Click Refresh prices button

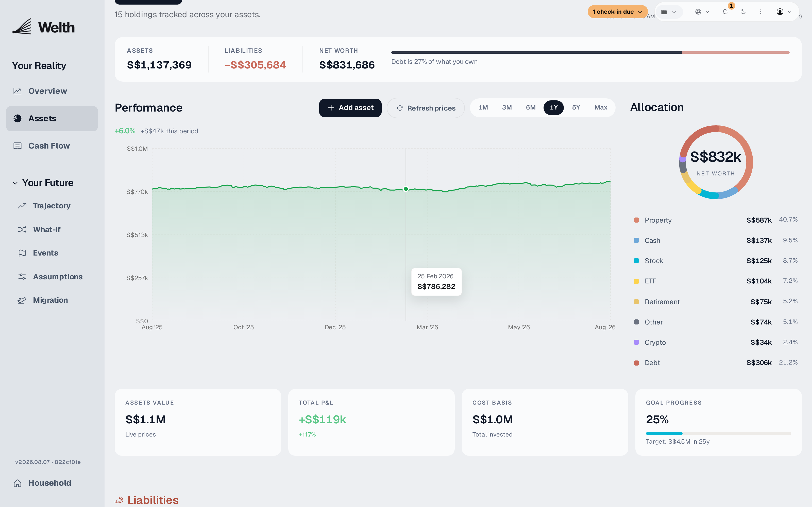[426, 108]
